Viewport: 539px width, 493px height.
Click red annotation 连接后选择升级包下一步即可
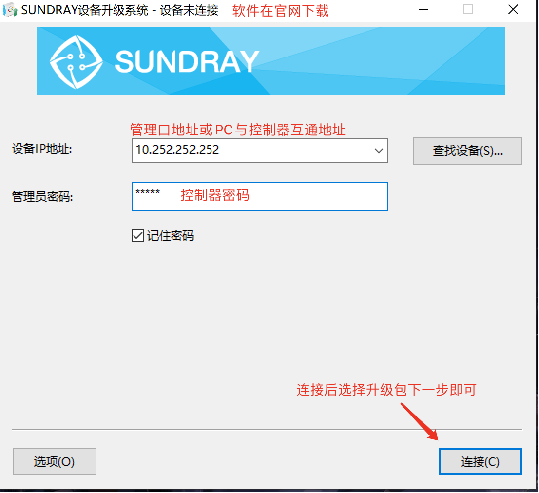pos(386,390)
